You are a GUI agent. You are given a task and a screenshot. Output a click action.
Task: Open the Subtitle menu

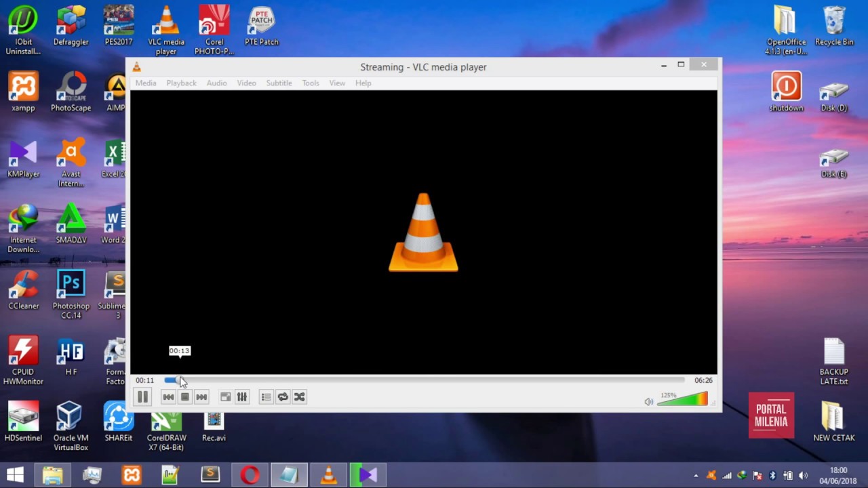[x=279, y=83]
